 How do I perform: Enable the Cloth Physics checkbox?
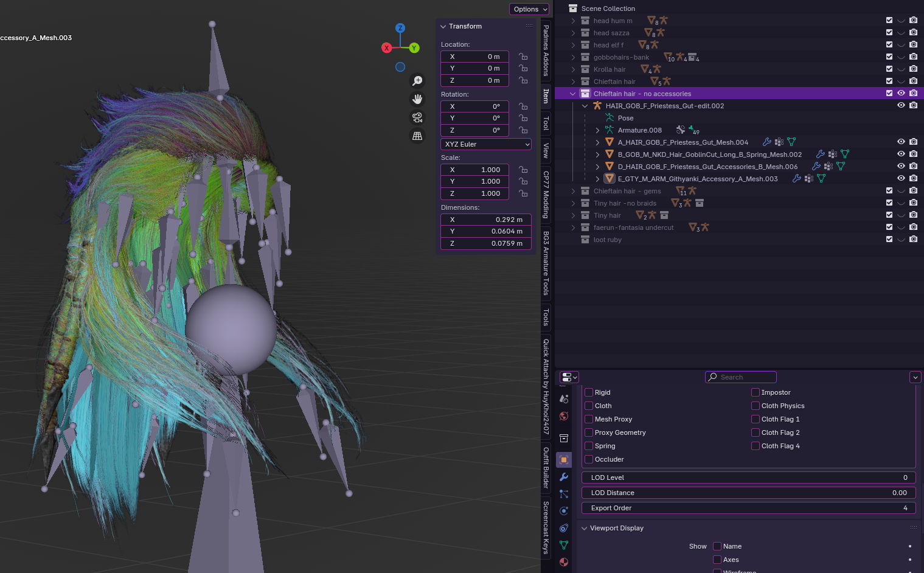pyautogui.click(x=756, y=406)
